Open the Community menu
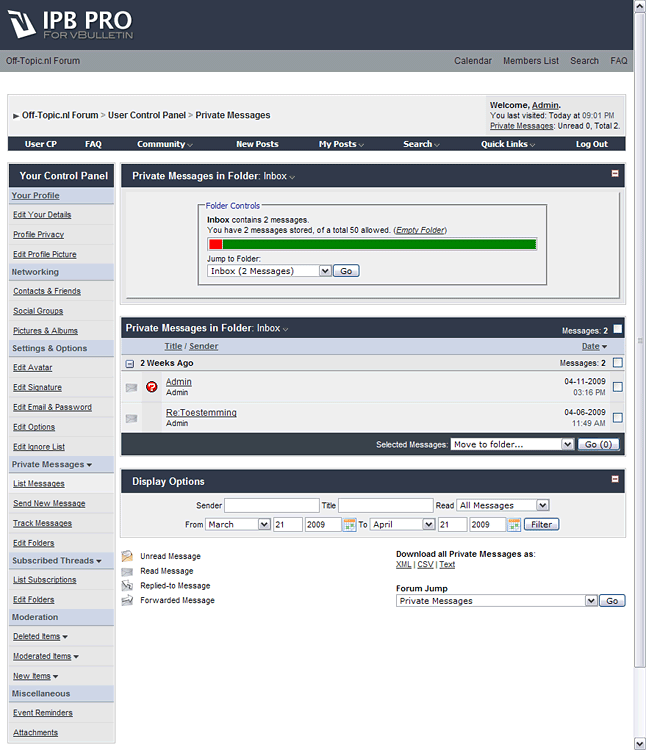Screen dimensions: 646x750 (166, 144)
